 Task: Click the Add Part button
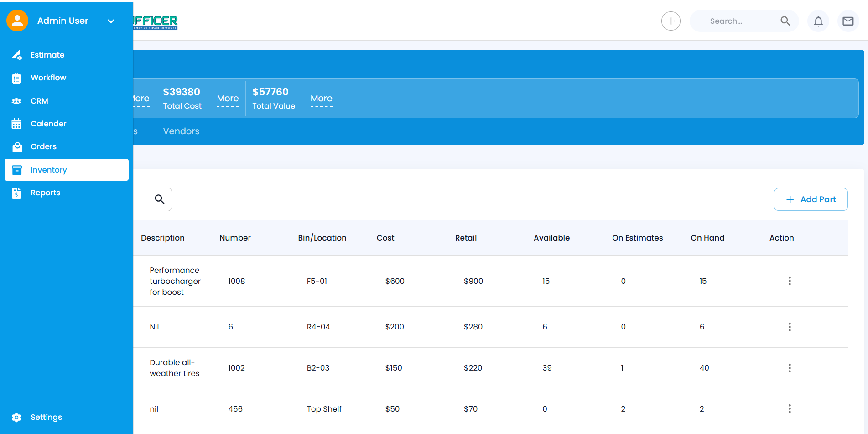point(811,199)
